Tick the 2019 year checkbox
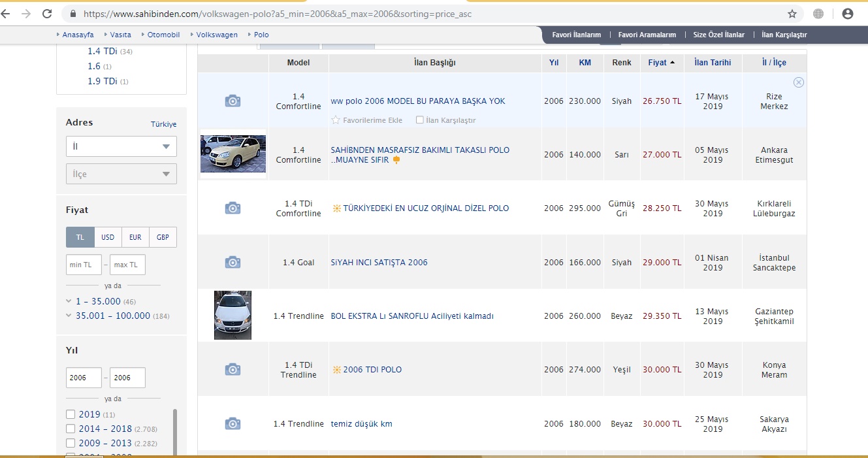 tap(71, 414)
